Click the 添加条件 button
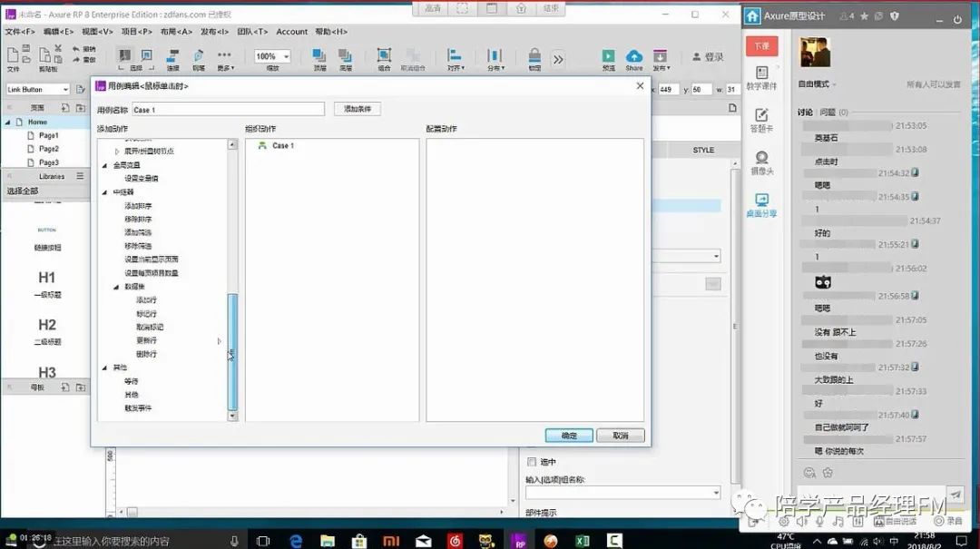 click(357, 109)
